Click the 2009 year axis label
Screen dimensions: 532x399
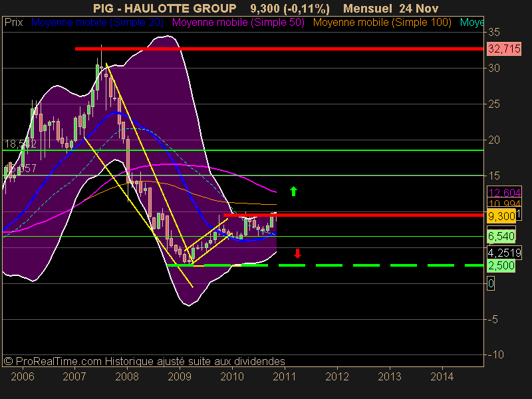click(x=180, y=376)
